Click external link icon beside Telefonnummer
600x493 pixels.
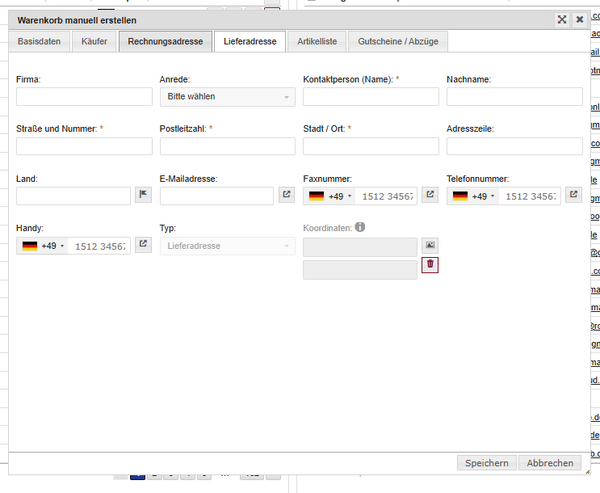(574, 194)
